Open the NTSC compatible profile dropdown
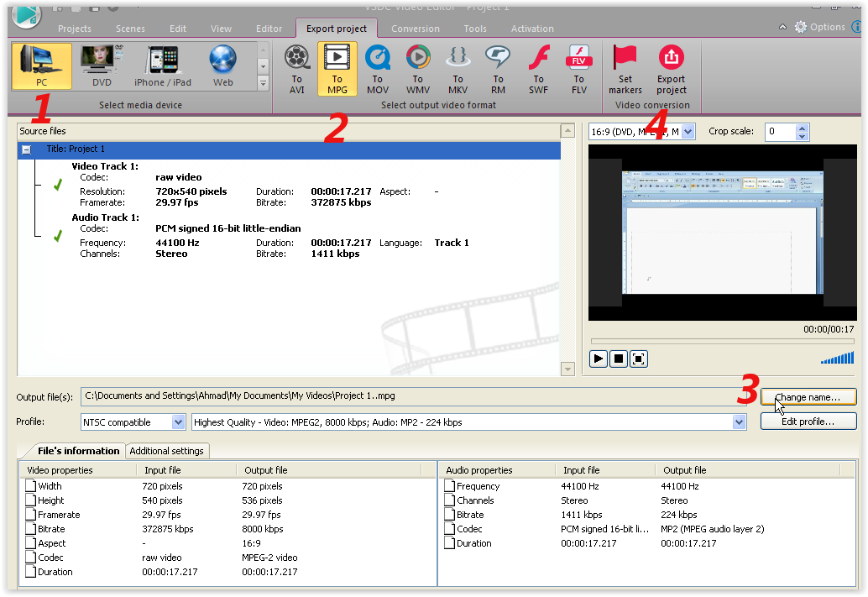Viewport: 868px width, 597px height. (178, 422)
